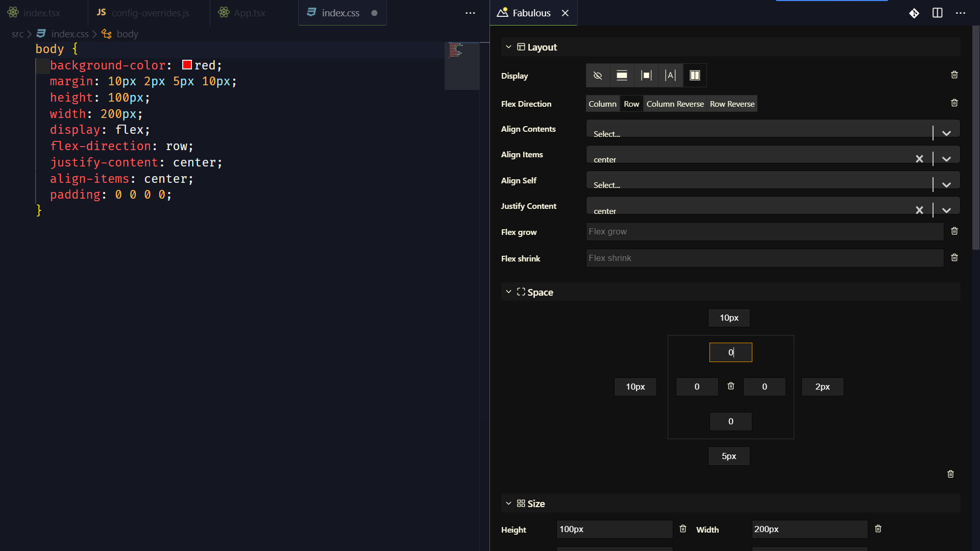Focus the bottom padding input
The image size is (980, 551).
730,421
